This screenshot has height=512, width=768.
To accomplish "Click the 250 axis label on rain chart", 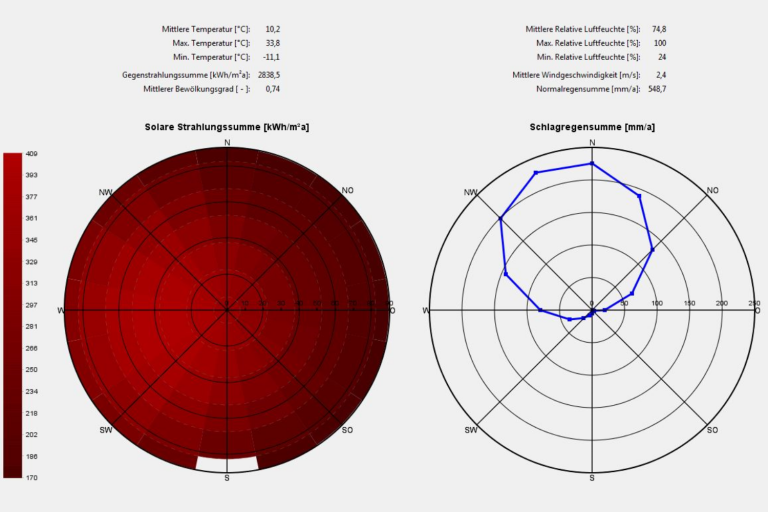I will coord(753,303).
